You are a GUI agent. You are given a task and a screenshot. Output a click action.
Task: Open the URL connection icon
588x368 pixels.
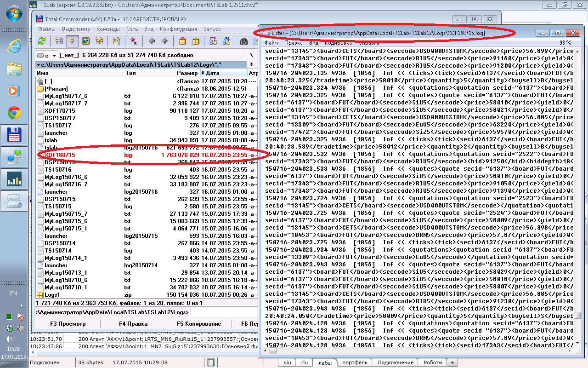coord(226,41)
